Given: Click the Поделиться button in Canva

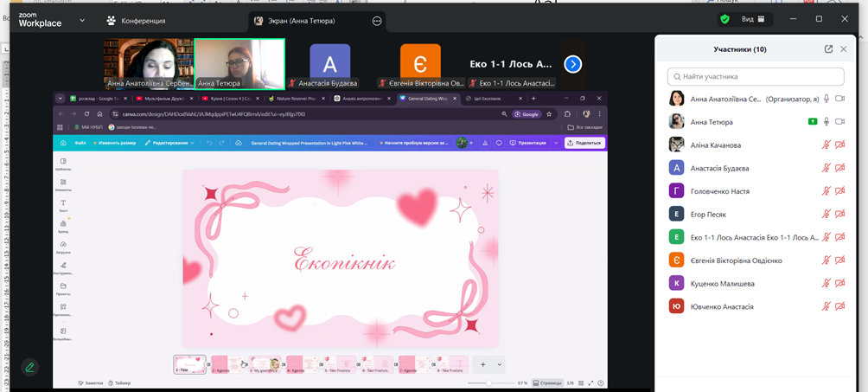Looking at the screenshot, I should point(584,143).
